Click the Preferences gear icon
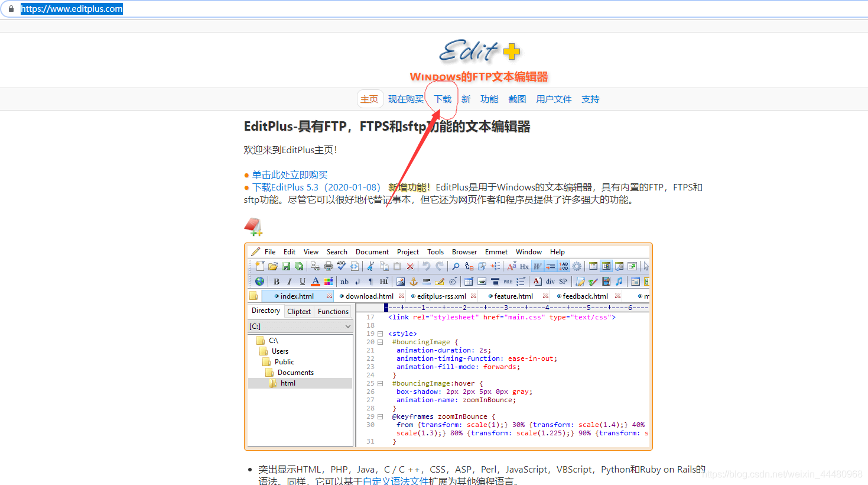 pos(577,266)
